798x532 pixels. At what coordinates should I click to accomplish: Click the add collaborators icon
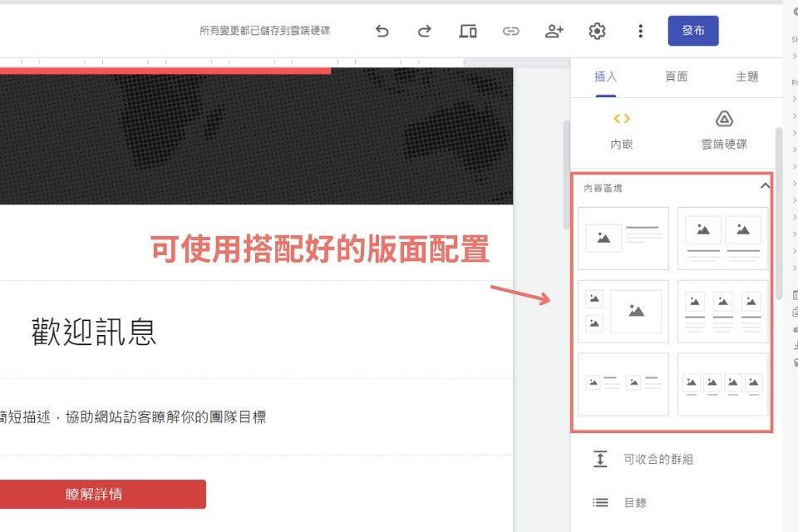(554, 31)
